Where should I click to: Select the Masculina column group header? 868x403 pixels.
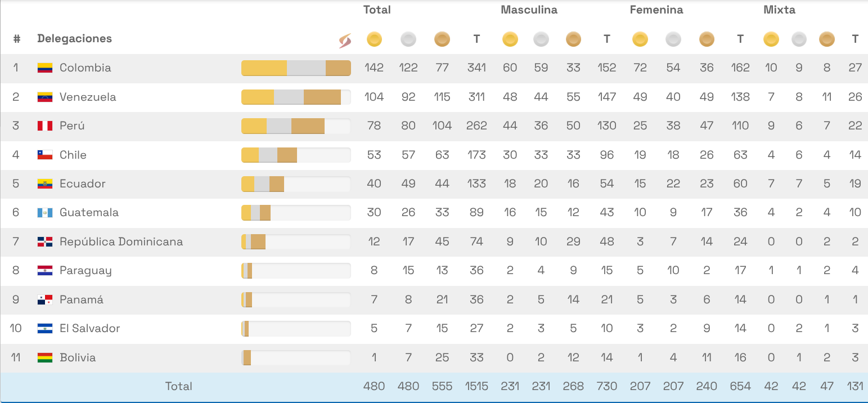[529, 10]
